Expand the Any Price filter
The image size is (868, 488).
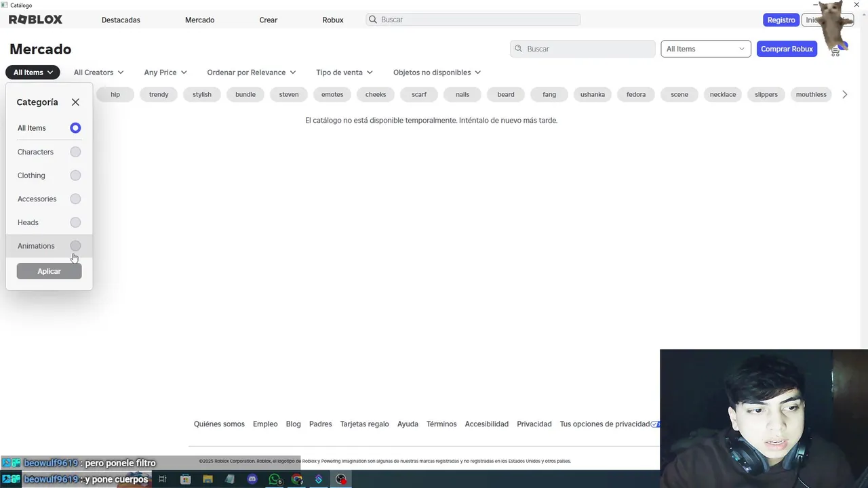165,73
